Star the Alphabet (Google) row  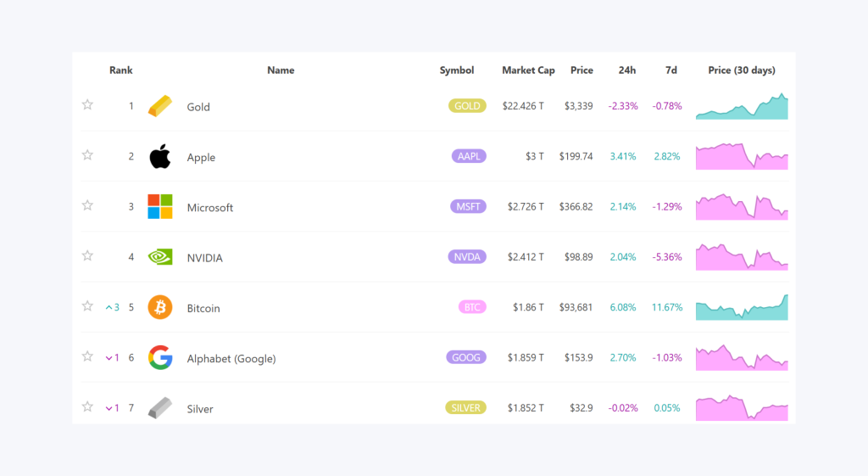pos(87,356)
